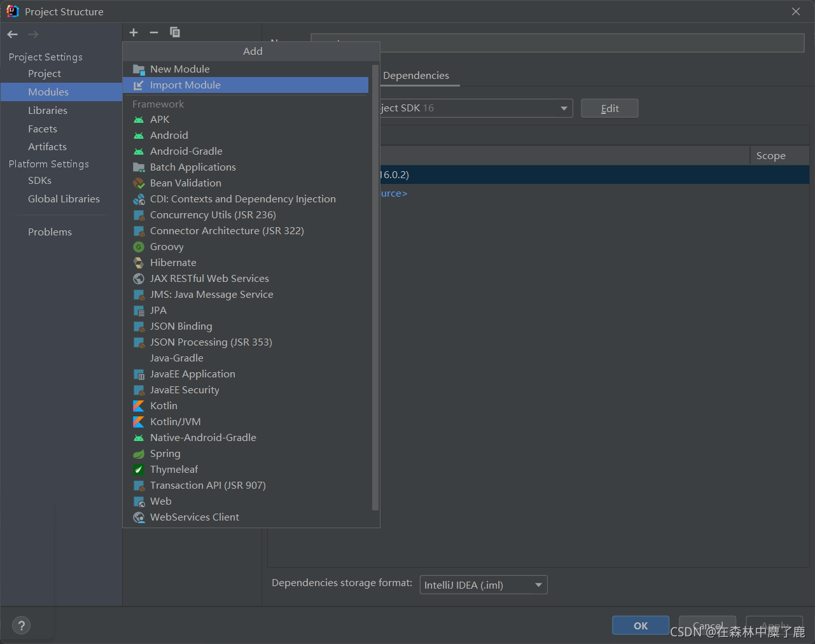Close the Project Structure dialog
The image size is (815, 644).
796,11
